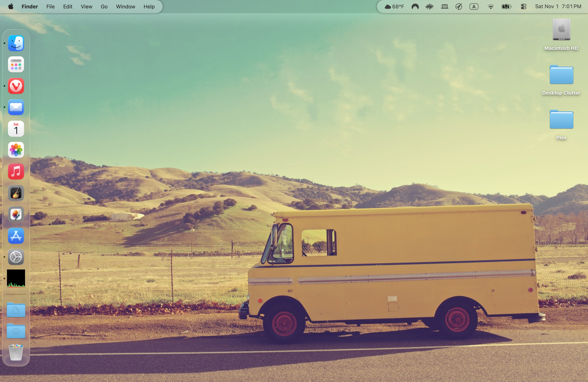This screenshot has width=588, height=382.
Task: Launch the Music app
Action: coord(16,171)
